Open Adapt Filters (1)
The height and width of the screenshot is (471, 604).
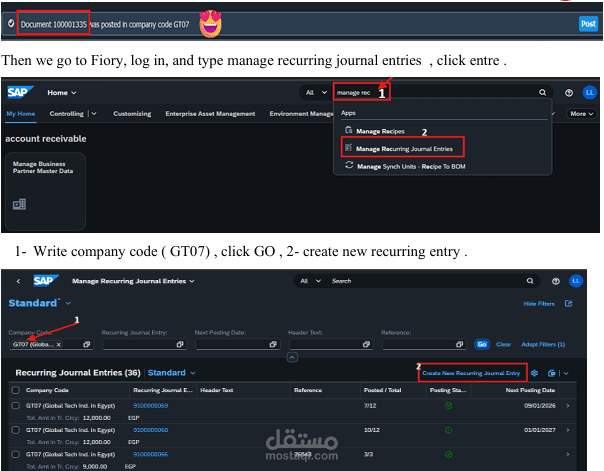(543, 344)
